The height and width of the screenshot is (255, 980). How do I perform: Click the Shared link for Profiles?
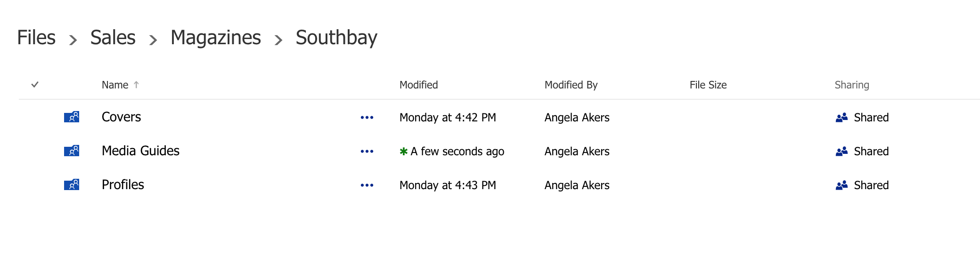[871, 185]
